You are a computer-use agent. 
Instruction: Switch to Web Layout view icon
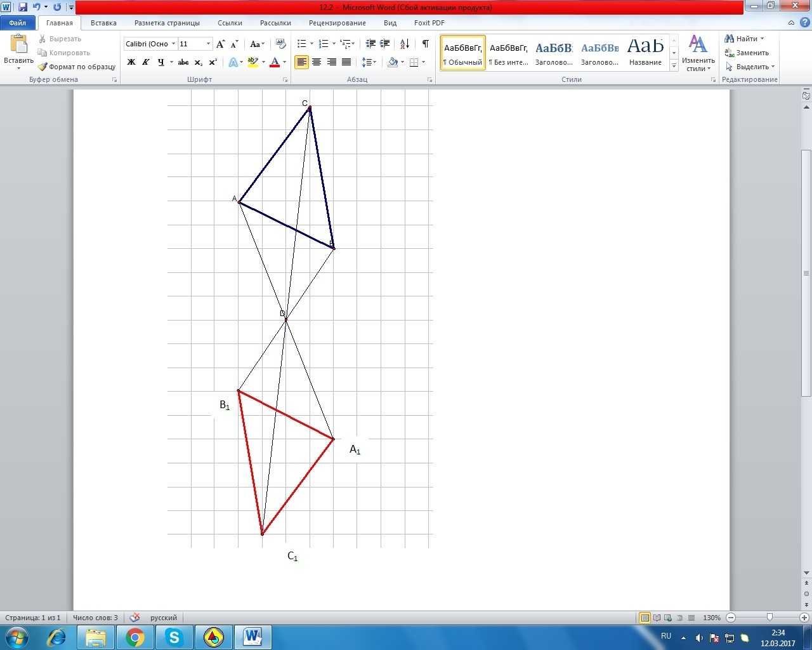point(668,618)
